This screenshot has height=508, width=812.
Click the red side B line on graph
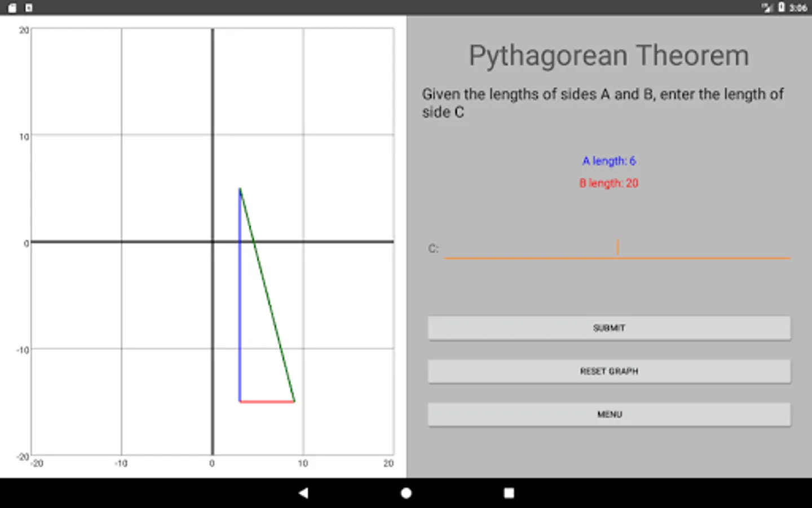(267, 402)
